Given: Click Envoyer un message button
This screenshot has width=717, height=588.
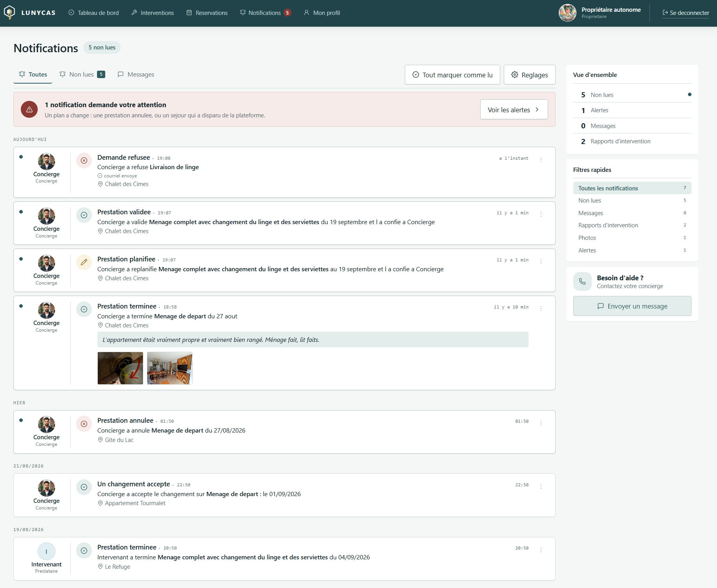Looking at the screenshot, I should [632, 306].
